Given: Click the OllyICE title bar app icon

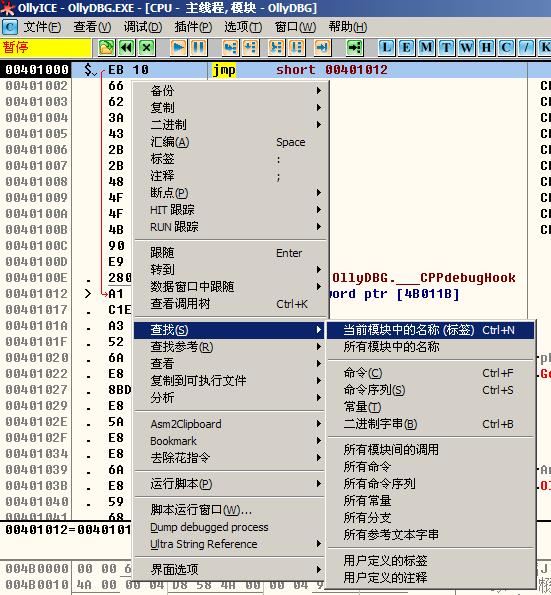Looking at the screenshot, I should (8, 8).
